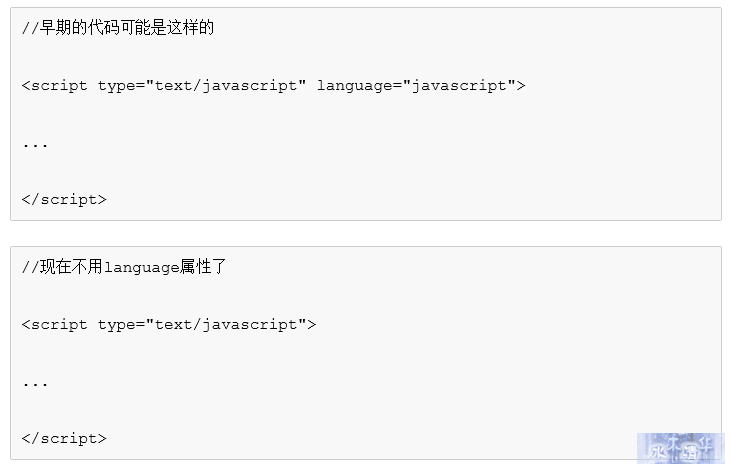Click the second closing </script> tag

(x=64, y=439)
